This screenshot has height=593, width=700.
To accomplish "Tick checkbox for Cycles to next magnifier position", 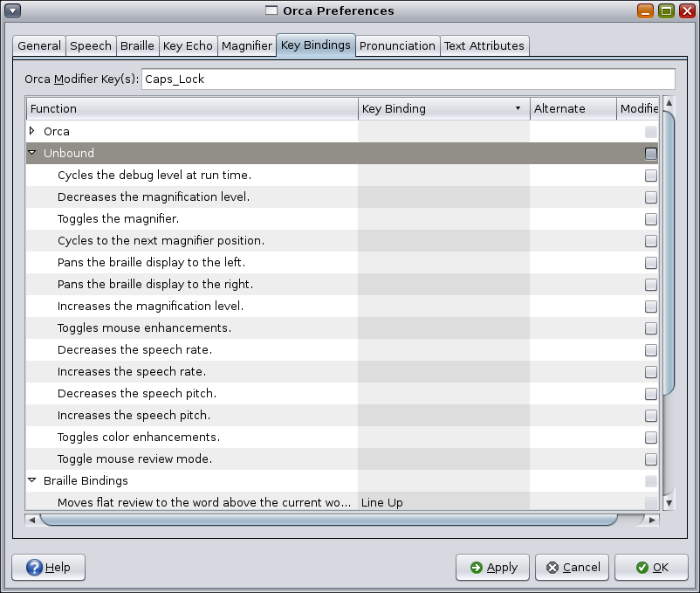I will point(651,241).
